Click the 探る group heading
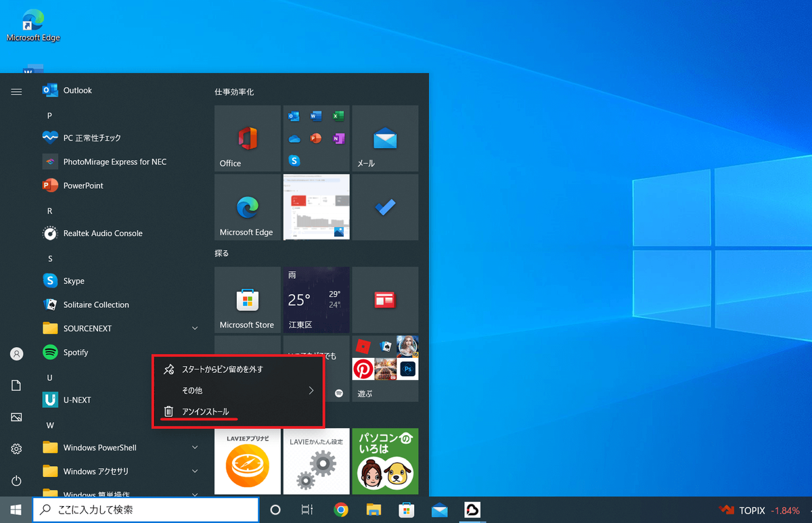Viewport: 812px width, 523px height. [222, 253]
